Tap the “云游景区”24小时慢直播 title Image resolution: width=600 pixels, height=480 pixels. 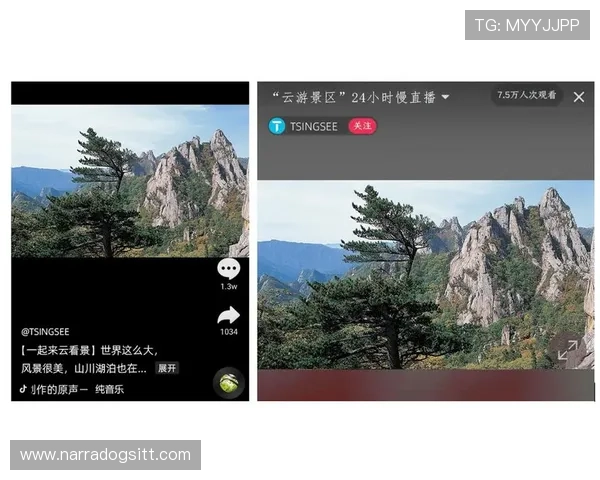click(354, 97)
